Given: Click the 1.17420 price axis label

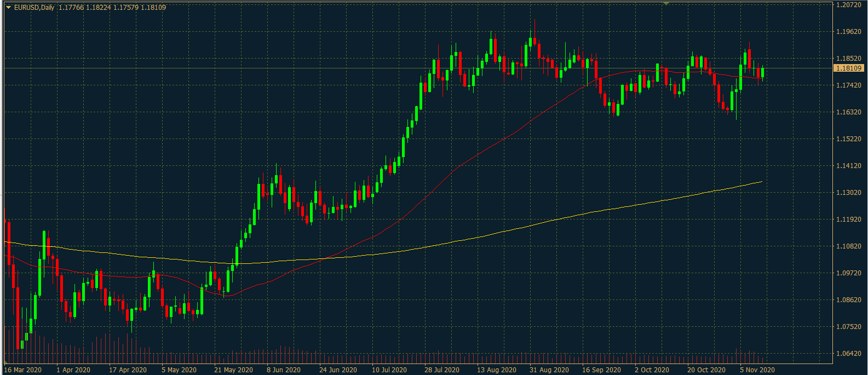Looking at the screenshot, I should point(849,85).
